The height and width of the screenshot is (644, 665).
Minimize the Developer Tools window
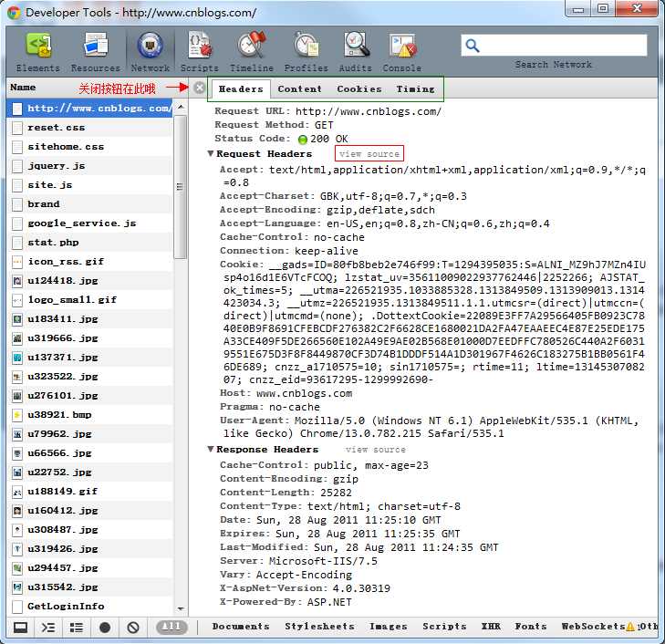coord(578,8)
